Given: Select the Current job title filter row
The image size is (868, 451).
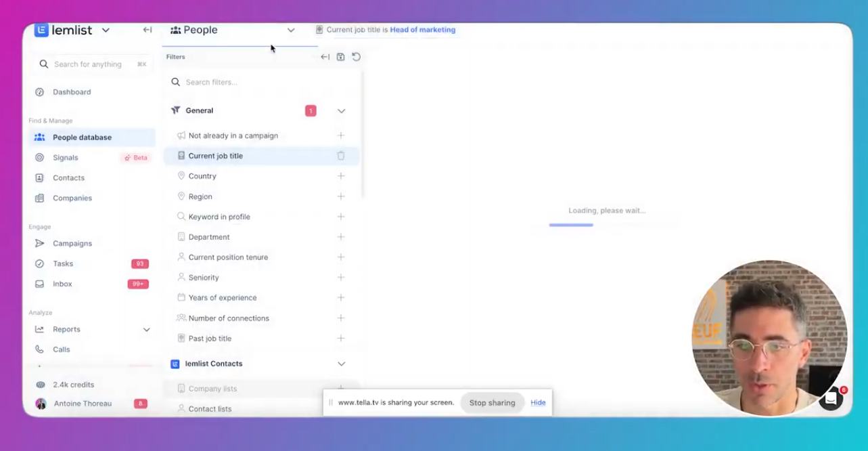Looking at the screenshot, I should click(261, 156).
